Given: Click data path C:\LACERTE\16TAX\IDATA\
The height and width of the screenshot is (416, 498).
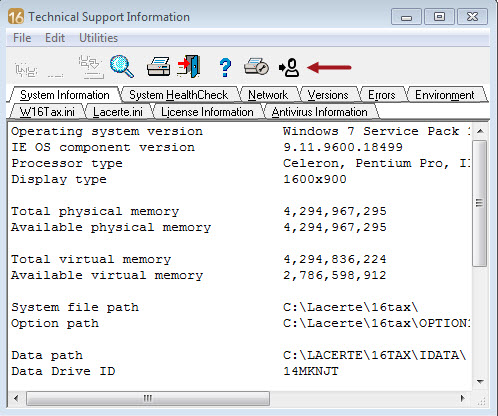Looking at the screenshot, I should click(375, 355).
